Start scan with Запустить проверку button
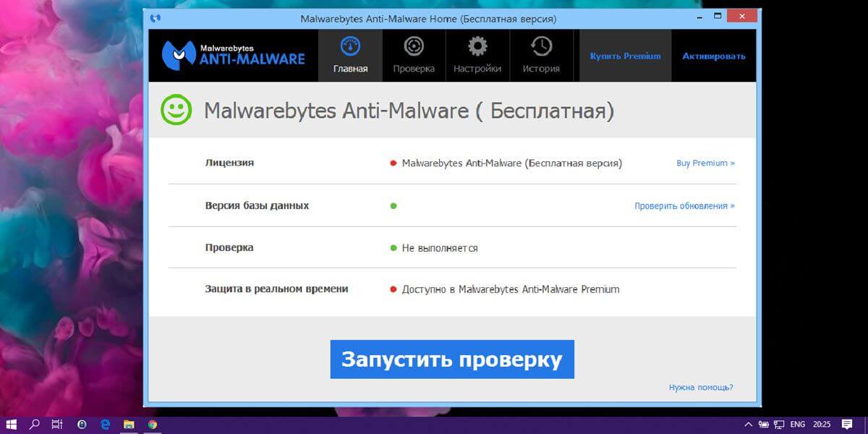This screenshot has height=434, width=868. point(452,359)
